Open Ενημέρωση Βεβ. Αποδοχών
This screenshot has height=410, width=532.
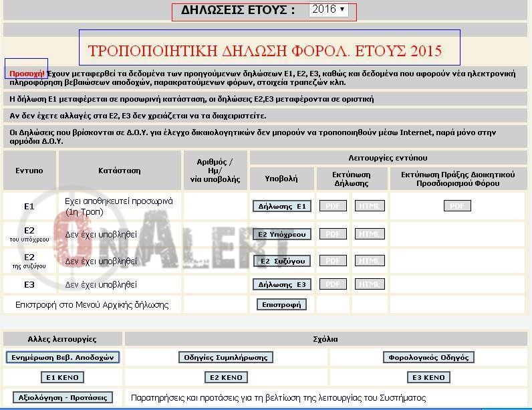[x=63, y=357]
